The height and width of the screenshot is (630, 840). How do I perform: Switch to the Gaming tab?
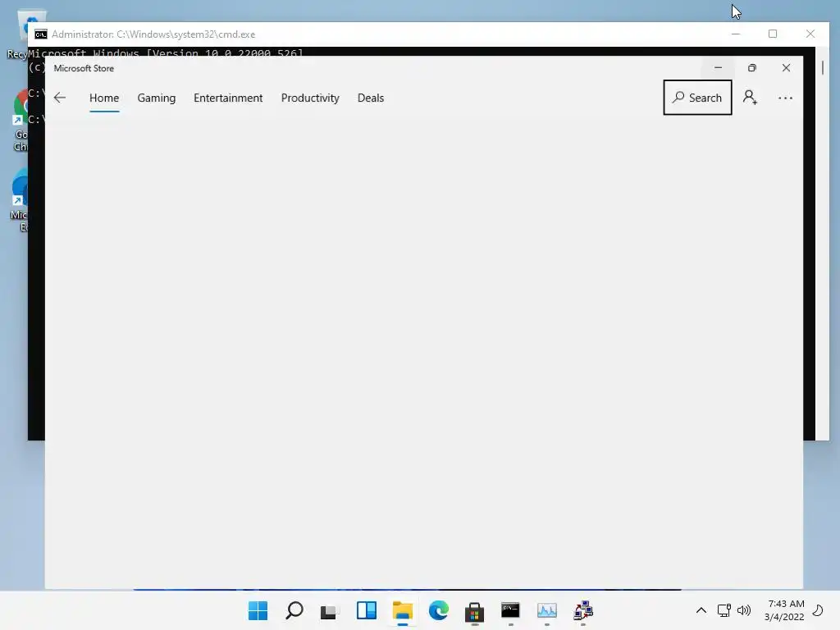tap(157, 98)
